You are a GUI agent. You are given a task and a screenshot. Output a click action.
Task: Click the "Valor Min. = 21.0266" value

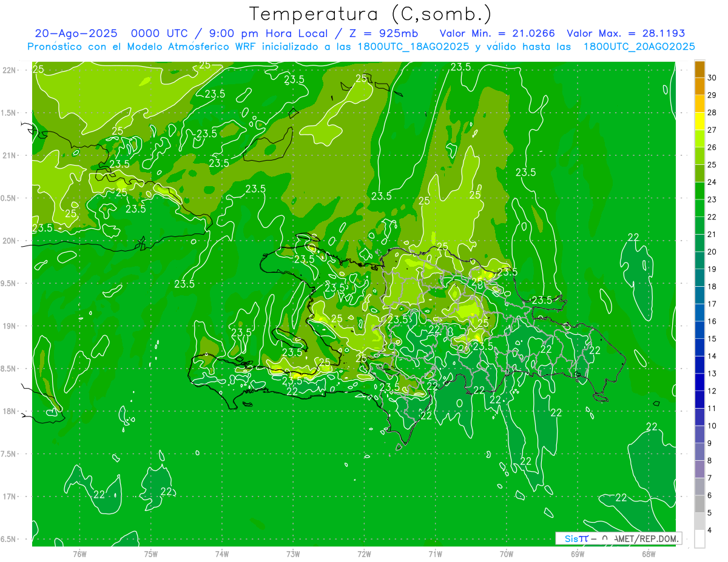pyautogui.click(x=497, y=33)
